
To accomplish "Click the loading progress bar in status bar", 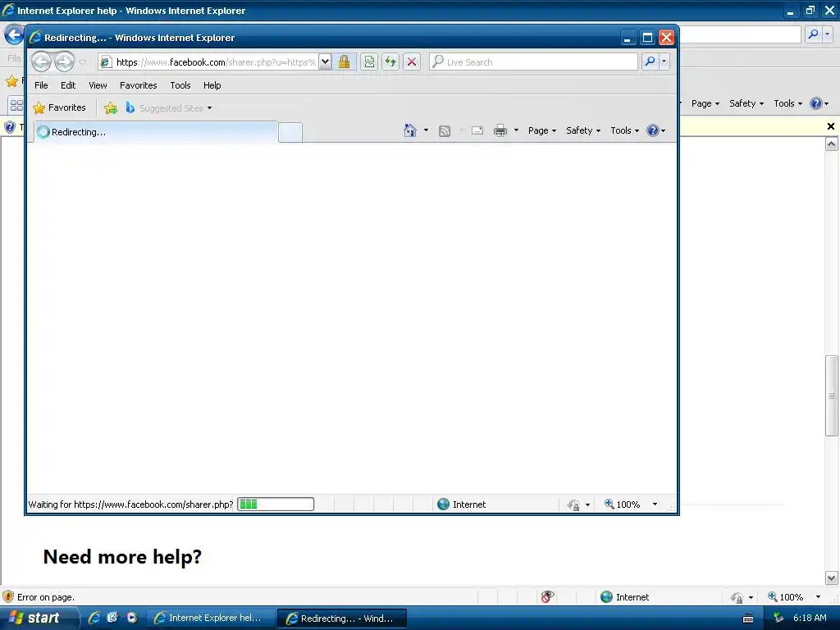I will click(276, 504).
